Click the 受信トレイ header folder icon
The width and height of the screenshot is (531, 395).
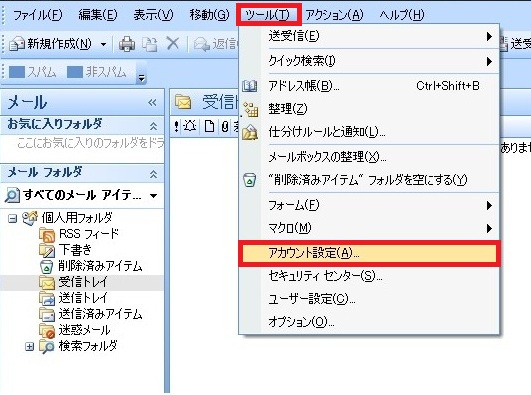(x=183, y=102)
